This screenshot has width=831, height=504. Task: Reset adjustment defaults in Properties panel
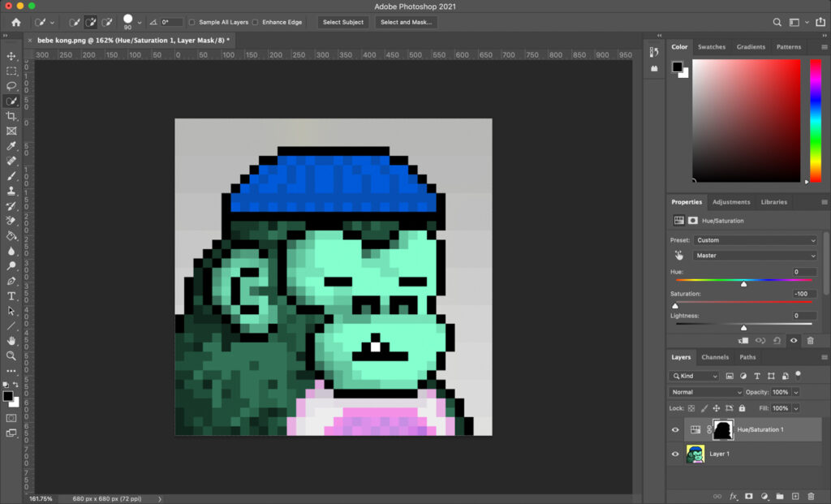(777, 341)
